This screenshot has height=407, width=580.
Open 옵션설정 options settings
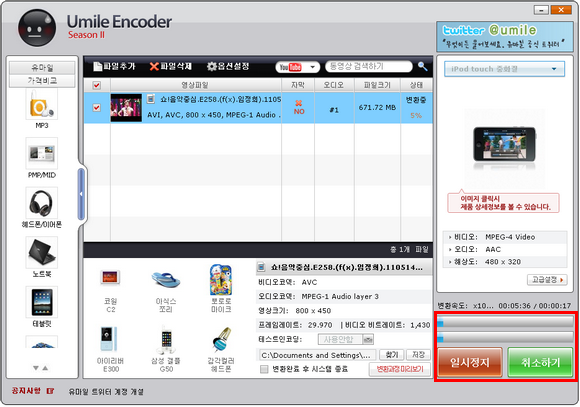click(x=228, y=67)
